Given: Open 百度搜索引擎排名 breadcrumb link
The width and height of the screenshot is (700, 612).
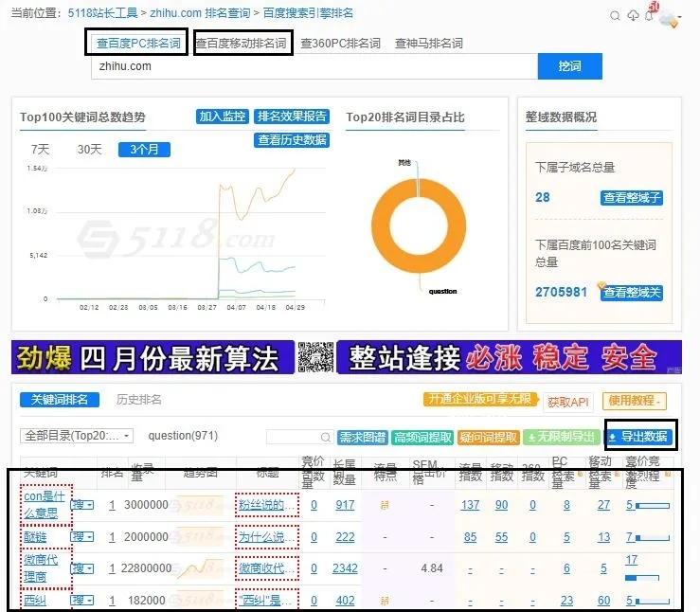Looking at the screenshot, I should (x=308, y=13).
